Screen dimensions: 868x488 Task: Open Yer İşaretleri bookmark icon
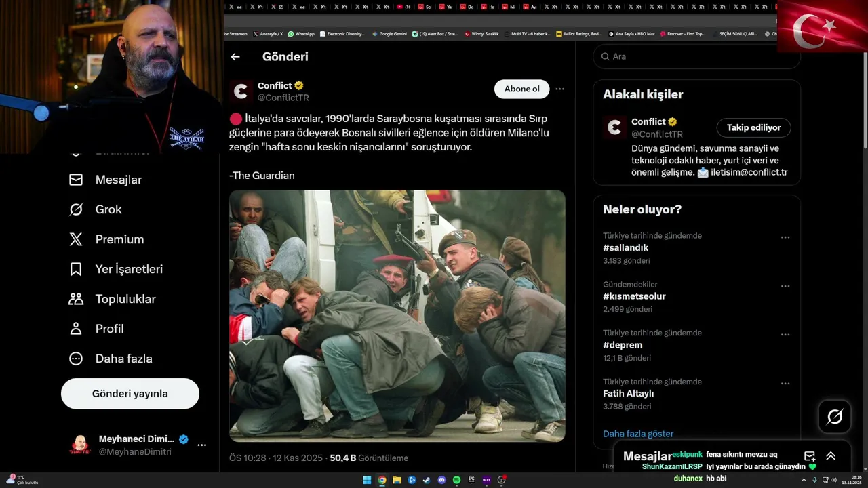tap(76, 269)
